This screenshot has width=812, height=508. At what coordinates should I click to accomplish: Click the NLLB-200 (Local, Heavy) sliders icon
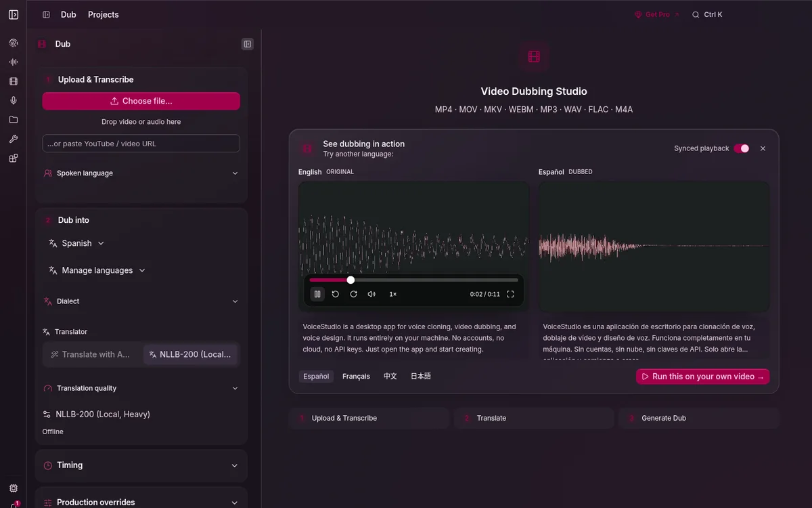tap(47, 414)
